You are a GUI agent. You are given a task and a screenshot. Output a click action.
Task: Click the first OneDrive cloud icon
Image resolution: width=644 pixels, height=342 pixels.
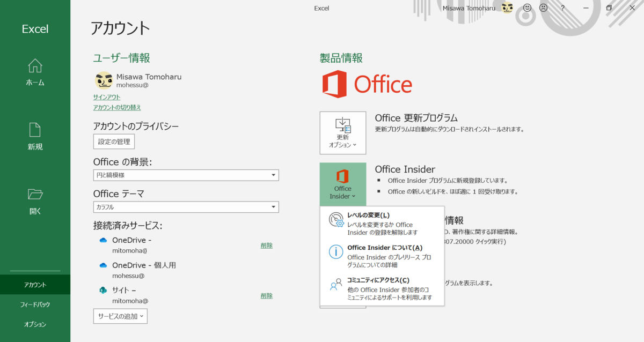[x=103, y=240]
